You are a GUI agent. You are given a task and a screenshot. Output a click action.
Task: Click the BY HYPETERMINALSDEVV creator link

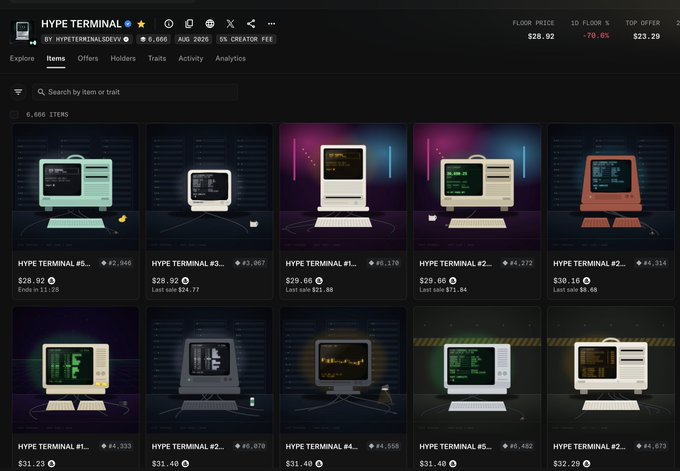point(87,39)
